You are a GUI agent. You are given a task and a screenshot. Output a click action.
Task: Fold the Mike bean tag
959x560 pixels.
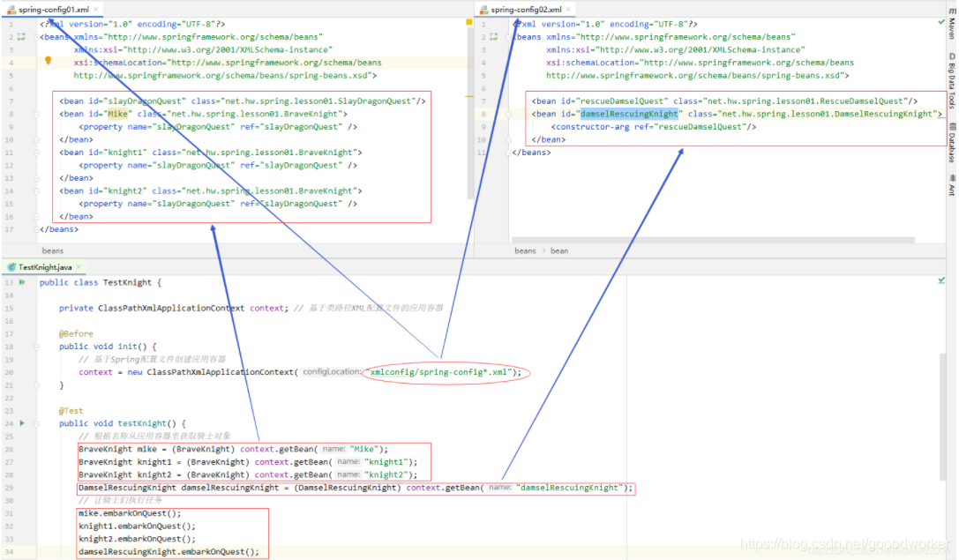coord(36,115)
